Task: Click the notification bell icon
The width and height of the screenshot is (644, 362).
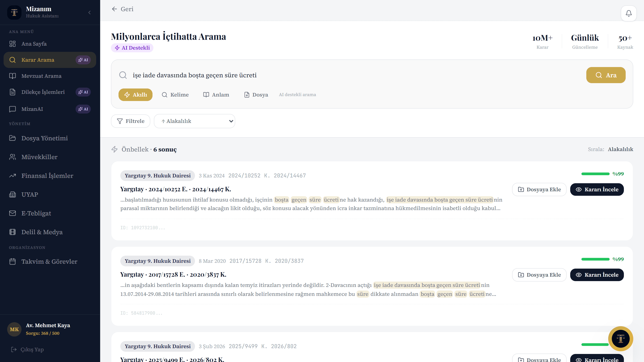Action: point(629,13)
